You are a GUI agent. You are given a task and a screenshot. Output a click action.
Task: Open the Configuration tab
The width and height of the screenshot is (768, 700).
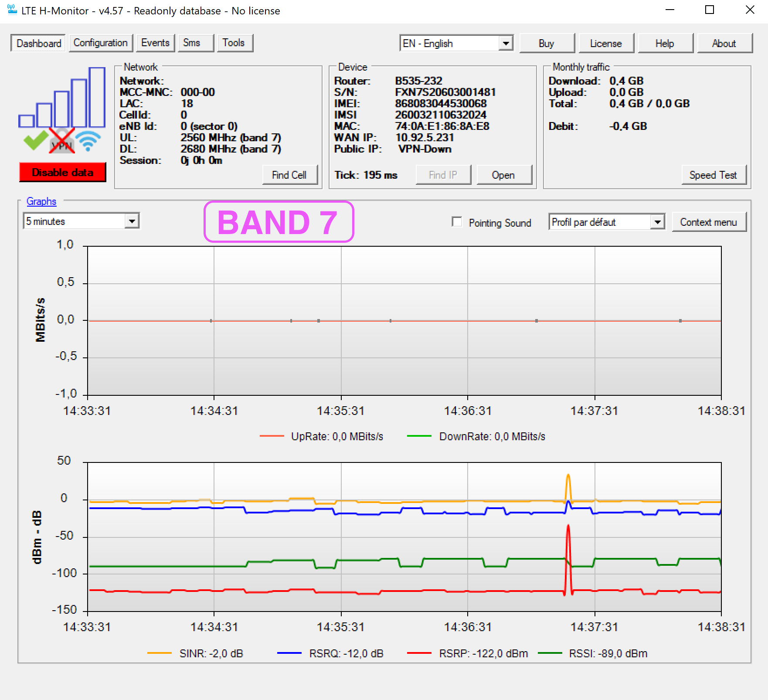[x=101, y=43]
